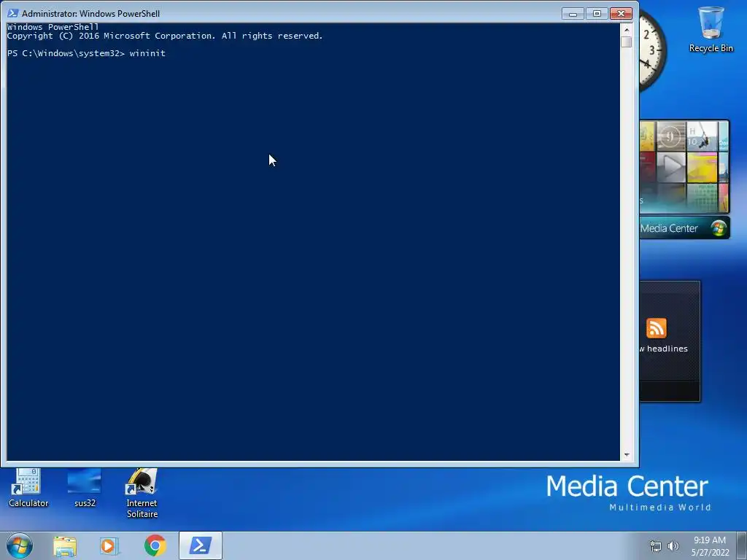Launch Internet Solitaire from the desktop
747x560 pixels.
pos(142,494)
